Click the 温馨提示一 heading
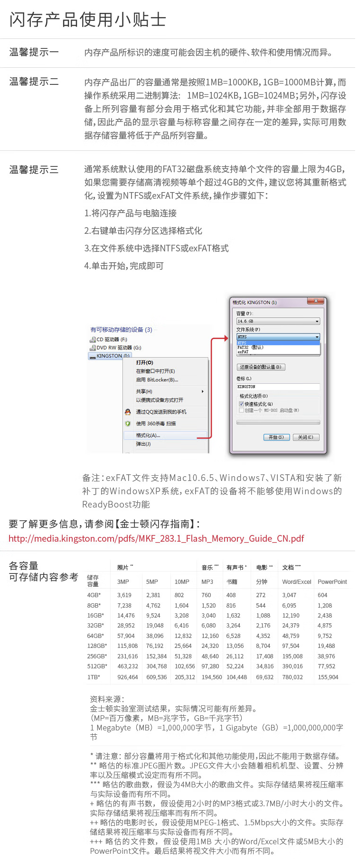The height and width of the screenshot is (868, 358). [x=34, y=52]
